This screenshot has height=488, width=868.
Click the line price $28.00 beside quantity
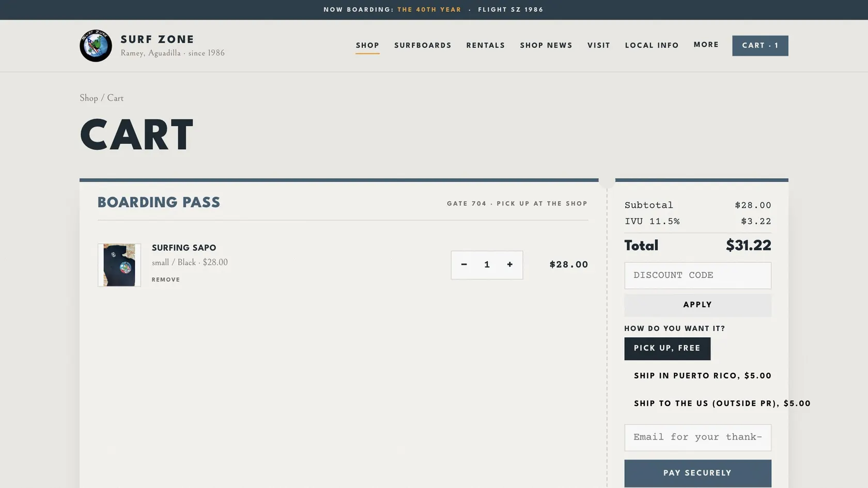tap(569, 265)
